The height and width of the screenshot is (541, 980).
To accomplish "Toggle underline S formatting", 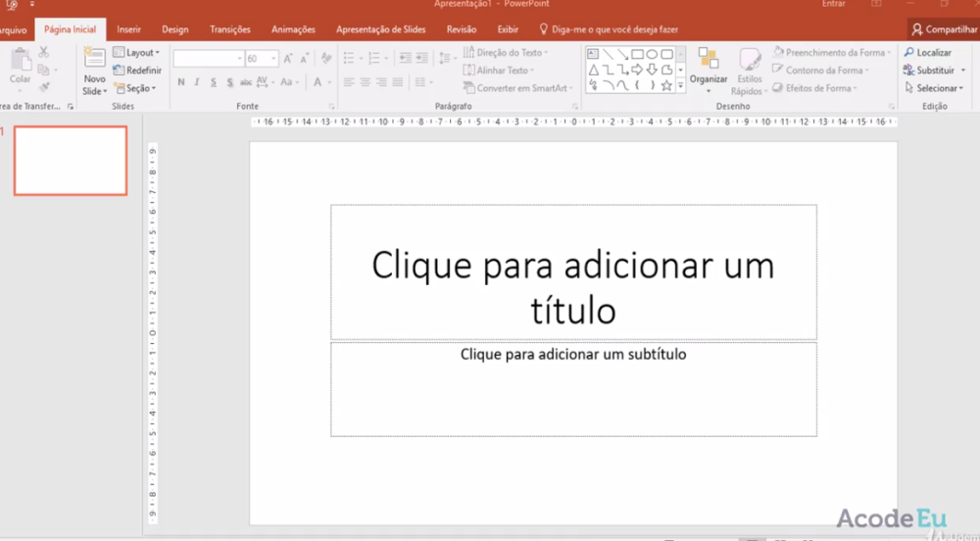I will (213, 82).
